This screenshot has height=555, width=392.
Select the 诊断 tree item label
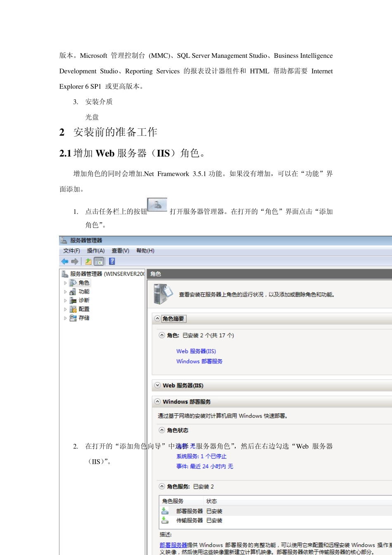(84, 300)
